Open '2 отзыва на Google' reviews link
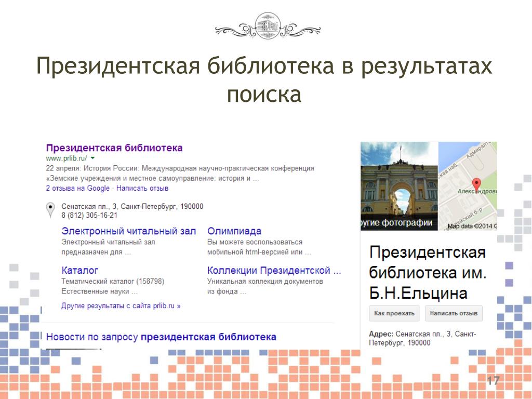The width and height of the screenshot is (532, 399). [78, 188]
